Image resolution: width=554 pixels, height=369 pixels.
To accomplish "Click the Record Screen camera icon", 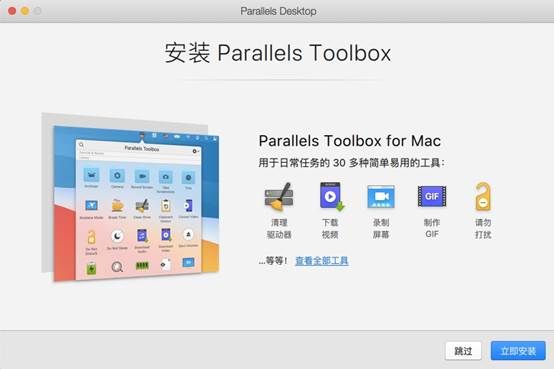I will pyautogui.click(x=381, y=197).
